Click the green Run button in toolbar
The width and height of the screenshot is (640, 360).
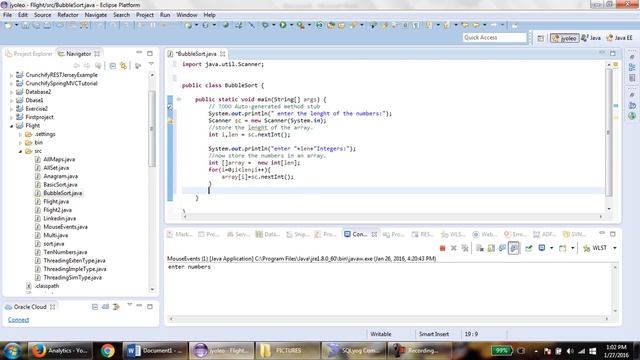(x=283, y=25)
